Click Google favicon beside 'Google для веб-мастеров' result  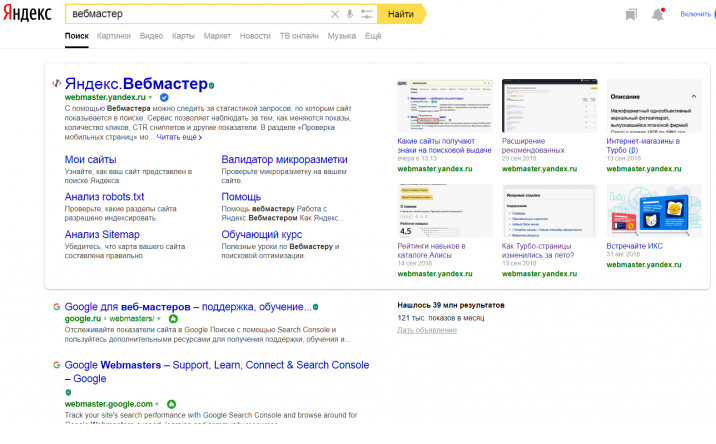click(x=56, y=307)
